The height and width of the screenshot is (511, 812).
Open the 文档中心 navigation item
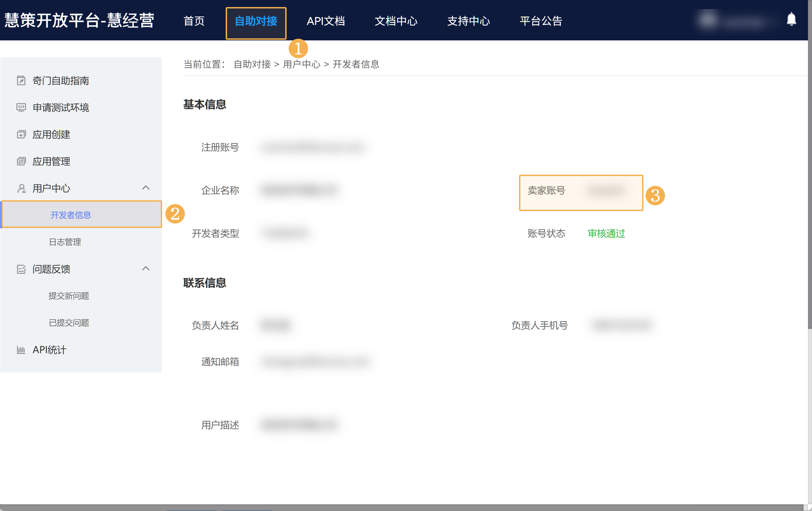point(396,21)
